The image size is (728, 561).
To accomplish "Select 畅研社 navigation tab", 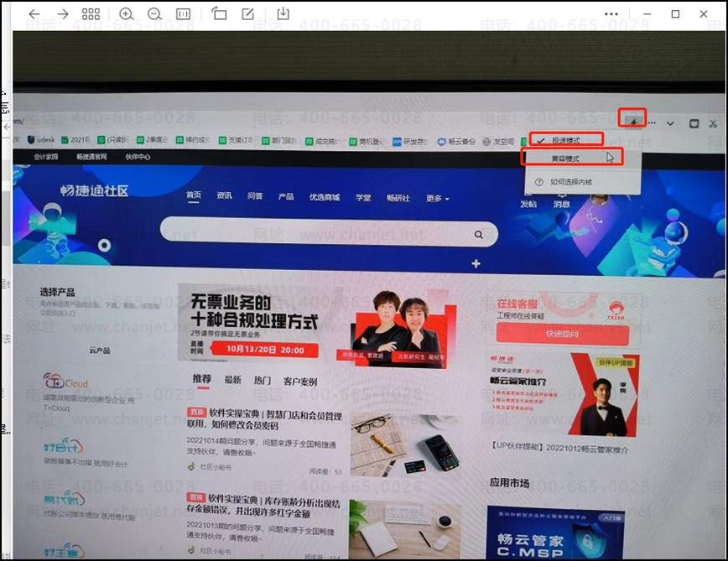I will point(398,198).
